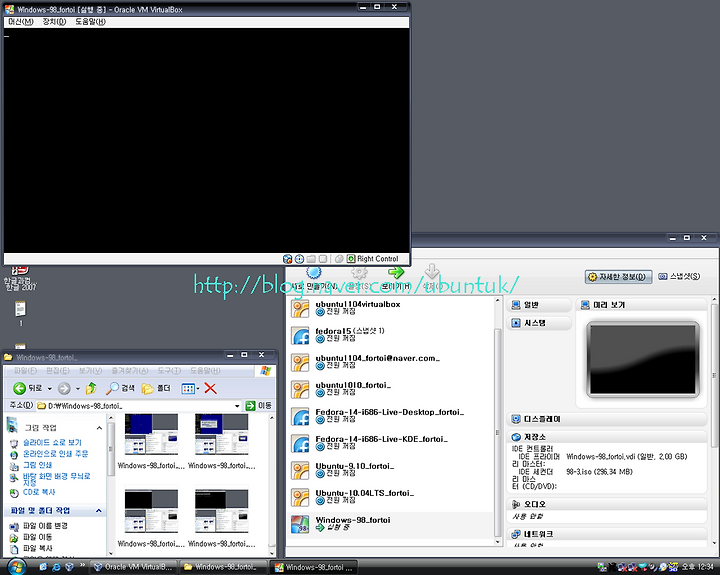The height and width of the screenshot is (575, 720).
Task: Select the Ubuntu-10.04LTS_fortoi_ machine
Action: tap(391, 498)
